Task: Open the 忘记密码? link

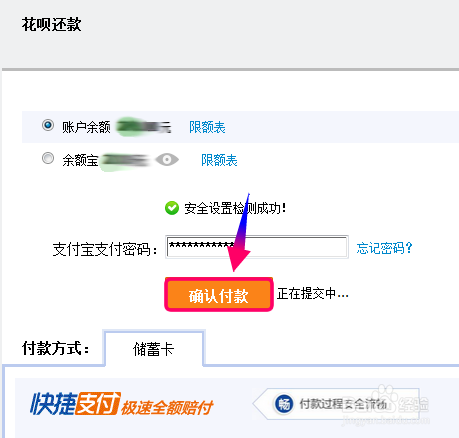Action: click(384, 248)
